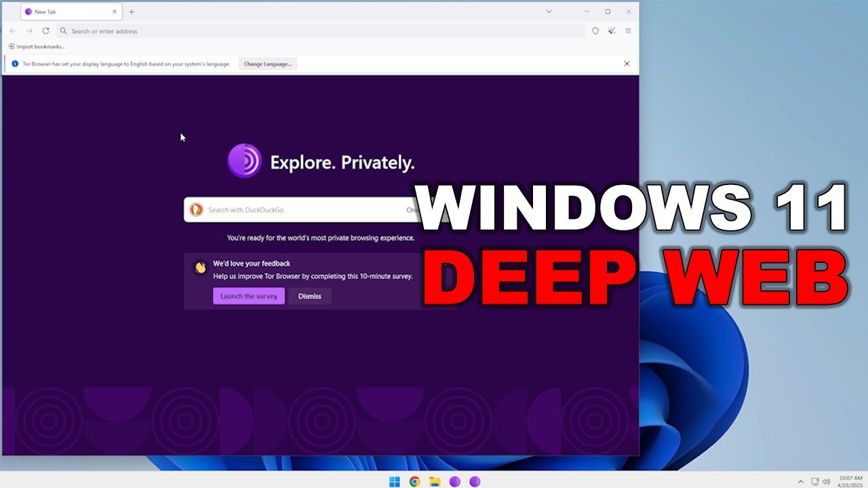Expand the list all tabs chevron
Image resolution: width=868 pixels, height=488 pixels.
pos(549,12)
